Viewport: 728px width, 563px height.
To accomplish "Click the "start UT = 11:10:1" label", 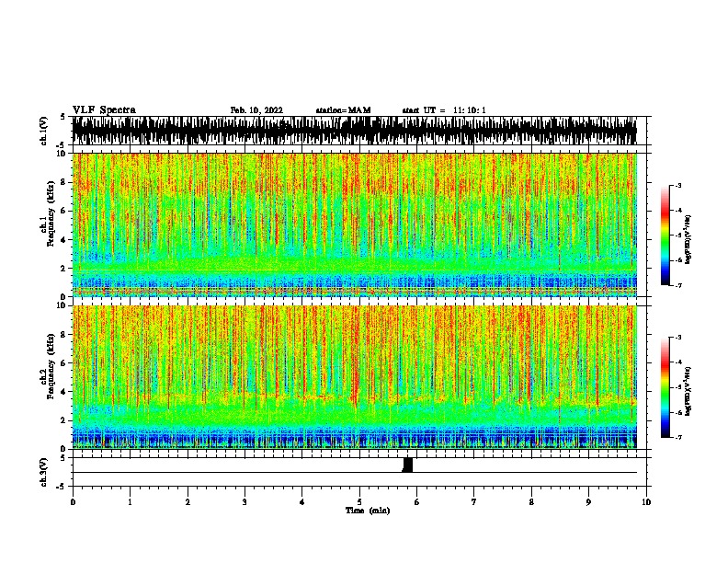I will point(444,110).
